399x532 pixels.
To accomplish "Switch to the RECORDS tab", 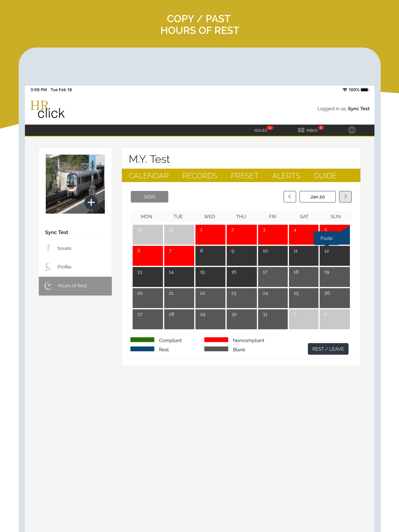I will [199, 176].
